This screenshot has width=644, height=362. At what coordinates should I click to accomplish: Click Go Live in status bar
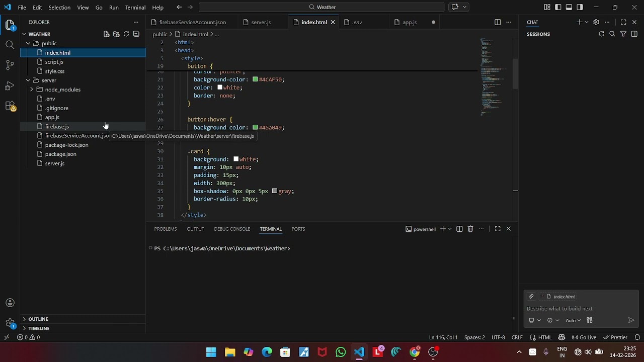tap(584, 337)
